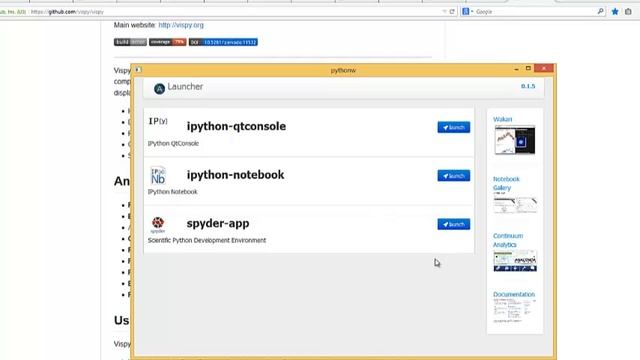Viewport: 640px width, 360px height.
Task: Click the search magnifier icon in browser
Action: pyautogui.click(x=600, y=11)
